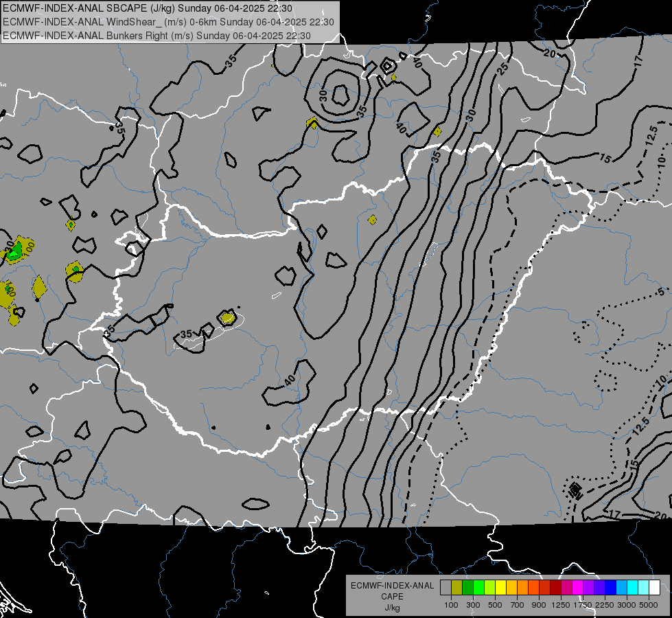Viewport: 672px width, 618px height.
Task: Click the 1750 value in the legend
Action: (x=583, y=605)
